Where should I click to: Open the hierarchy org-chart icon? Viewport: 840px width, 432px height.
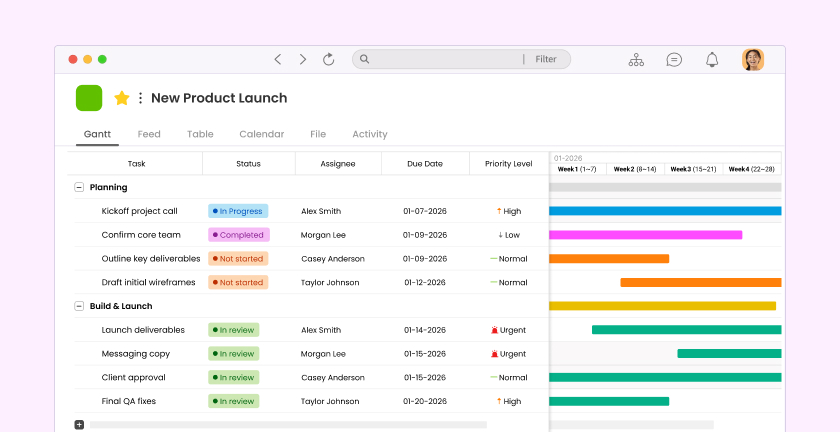click(636, 59)
